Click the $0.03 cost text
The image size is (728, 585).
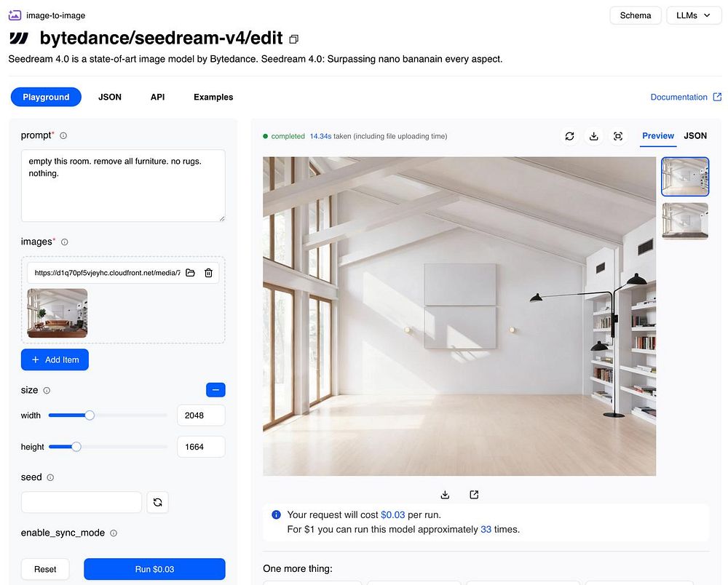[x=393, y=515]
